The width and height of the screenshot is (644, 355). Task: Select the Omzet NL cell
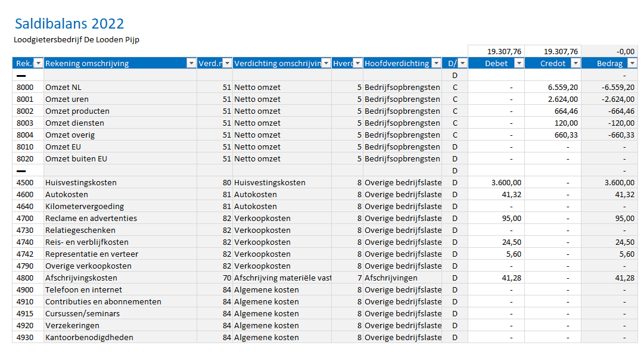(64, 87)
